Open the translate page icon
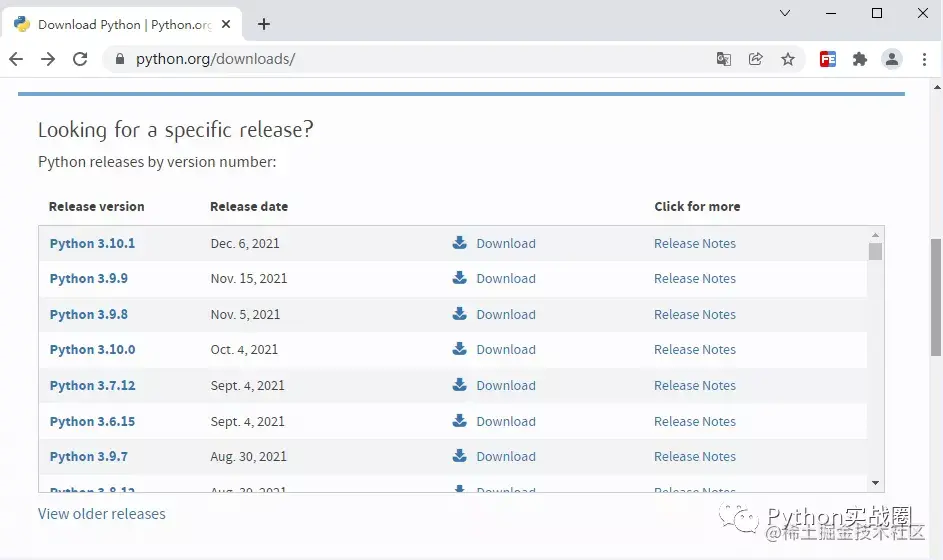 (x=723, y=59)
